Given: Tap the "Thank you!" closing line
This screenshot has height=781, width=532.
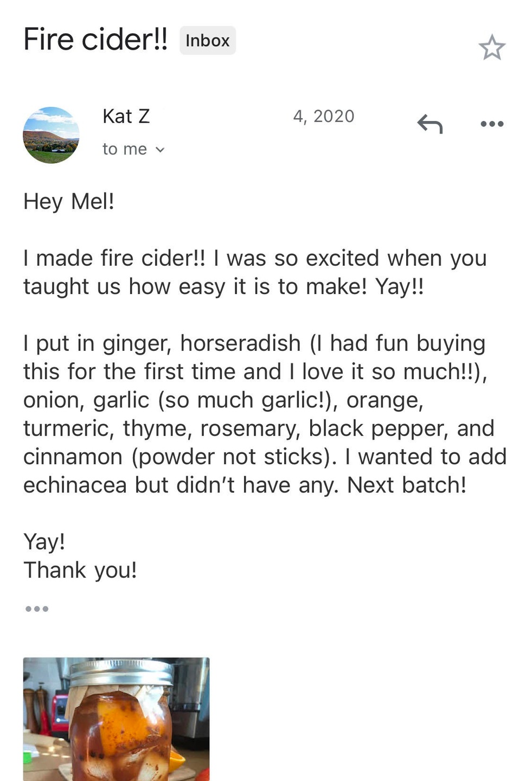Looking at the screenshot, I should click(80, 570).
